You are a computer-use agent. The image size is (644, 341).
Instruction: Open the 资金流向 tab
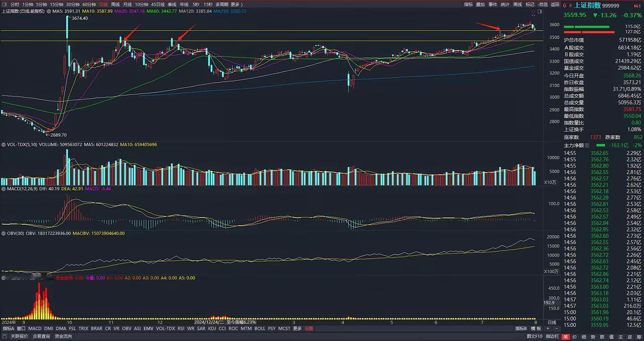[x=63, y=336]
